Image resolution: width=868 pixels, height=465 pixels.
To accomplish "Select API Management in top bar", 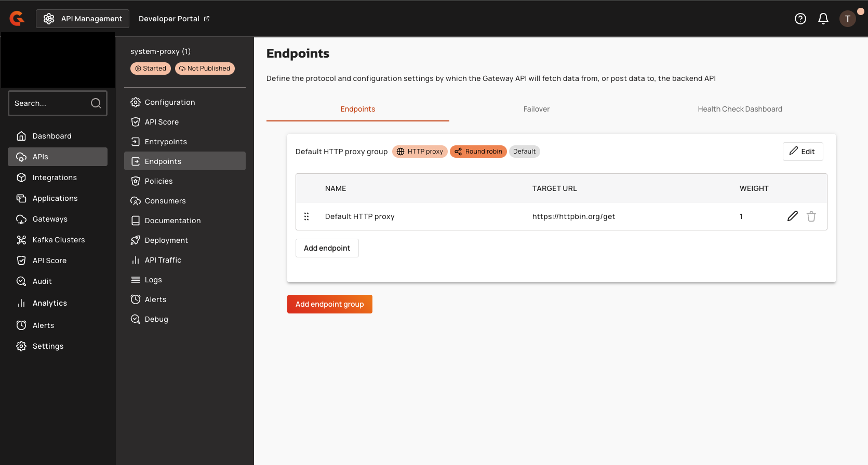I will tap(83, 19).
